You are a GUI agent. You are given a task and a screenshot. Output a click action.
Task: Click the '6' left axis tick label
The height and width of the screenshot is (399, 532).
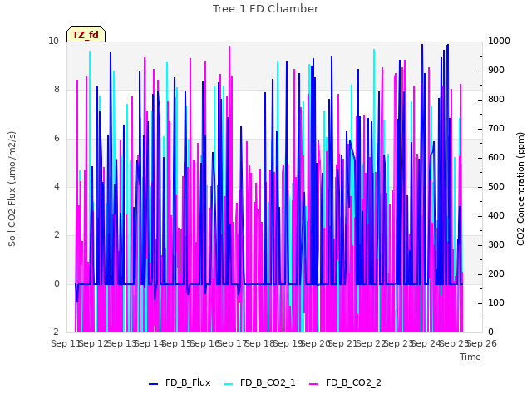pyautogui.click(x=57, y=138)
